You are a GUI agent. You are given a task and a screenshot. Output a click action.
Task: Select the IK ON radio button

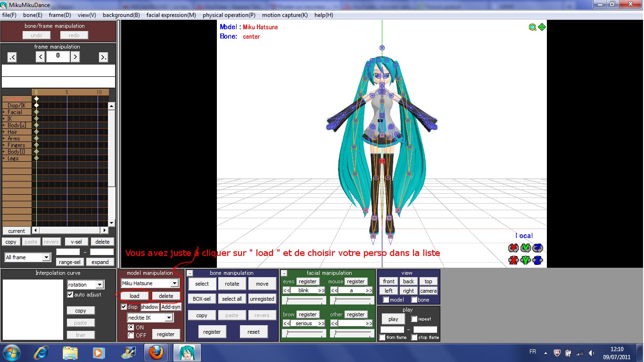click(131, 327)
